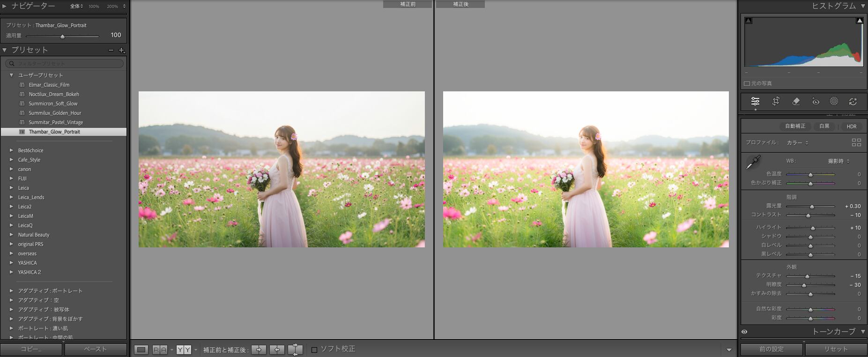
Task: Click the HDR button
Action: (x=852, y=126)
